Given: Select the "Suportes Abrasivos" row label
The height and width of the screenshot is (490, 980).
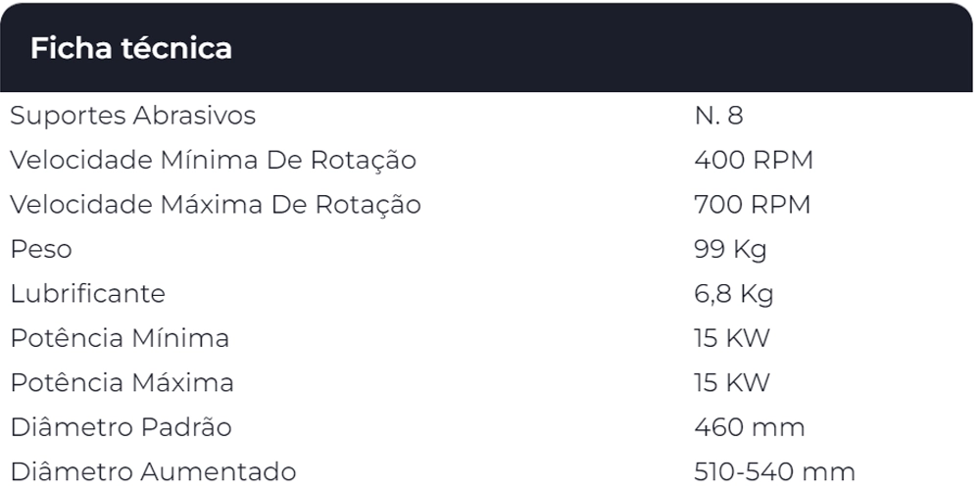Looking at the screenshot, I should click(132, 116).
